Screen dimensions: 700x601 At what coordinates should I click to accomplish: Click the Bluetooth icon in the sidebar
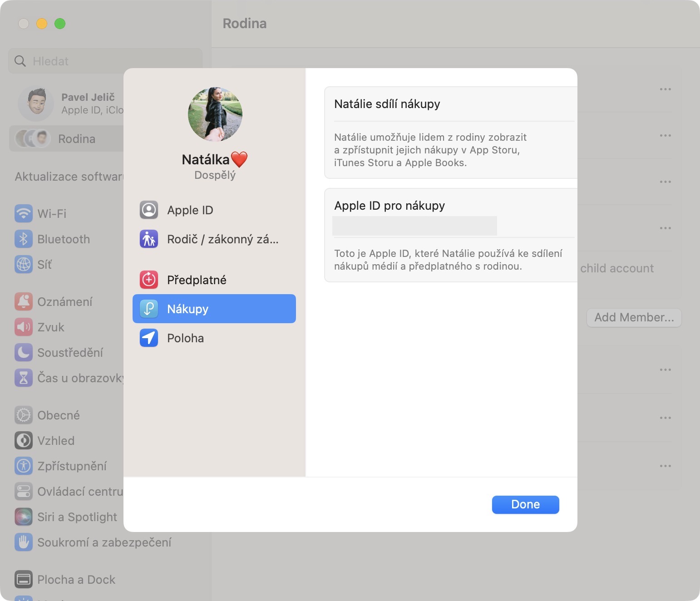tap(24, 239)
